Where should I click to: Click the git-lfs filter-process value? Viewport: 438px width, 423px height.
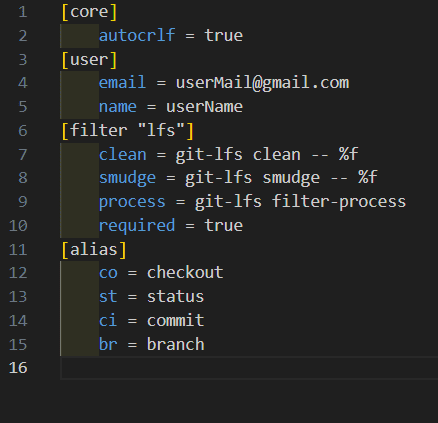coord(300,202)
